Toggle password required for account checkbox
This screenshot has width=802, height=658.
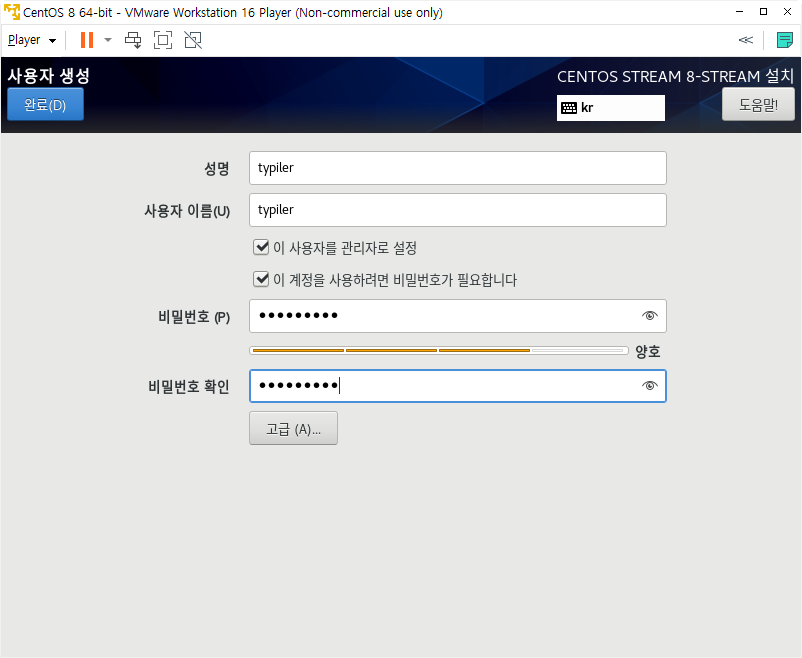tap(261, 279)
